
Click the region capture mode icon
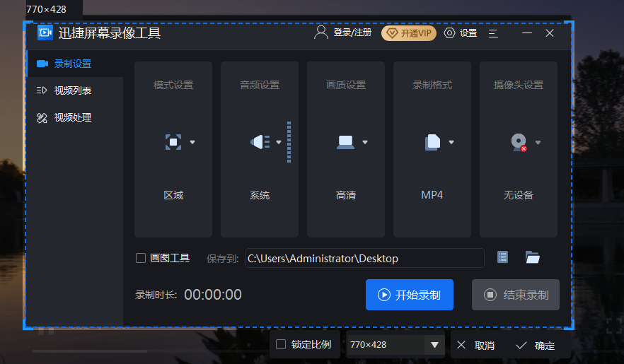click(173, 142)
